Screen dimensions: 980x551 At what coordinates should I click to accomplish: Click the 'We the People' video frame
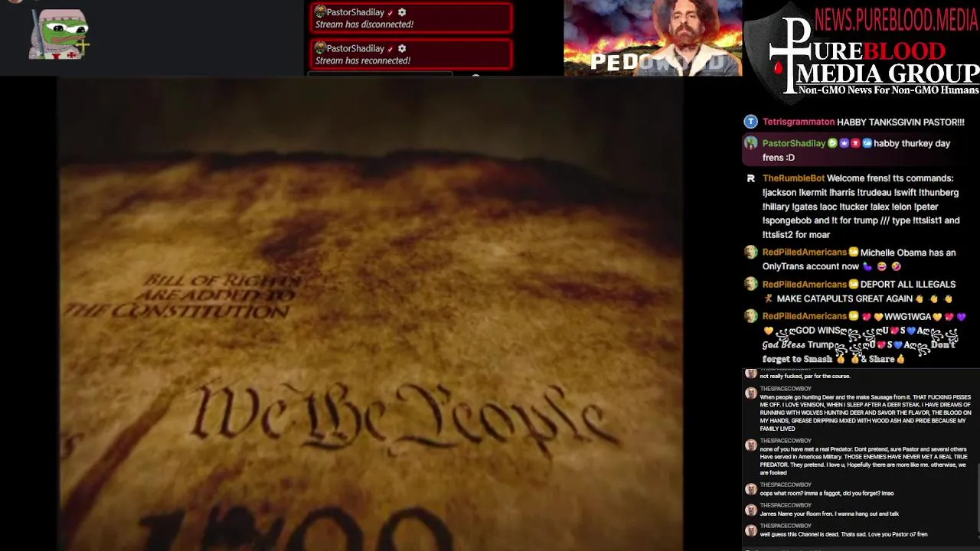369,314
